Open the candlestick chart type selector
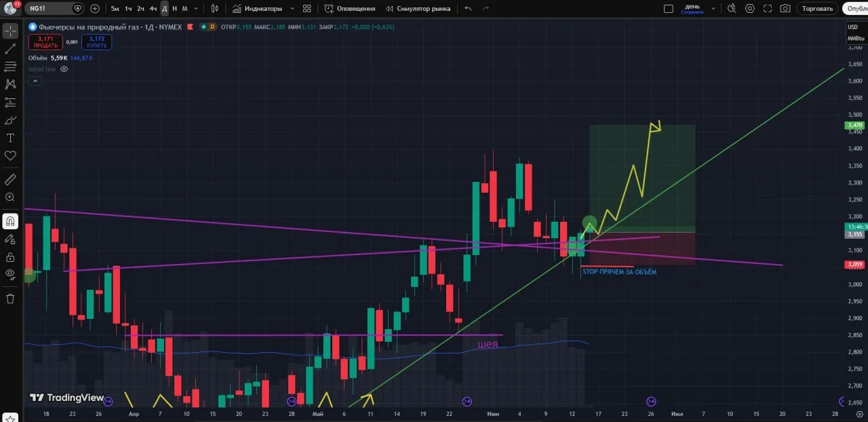 tap(215, 9)
